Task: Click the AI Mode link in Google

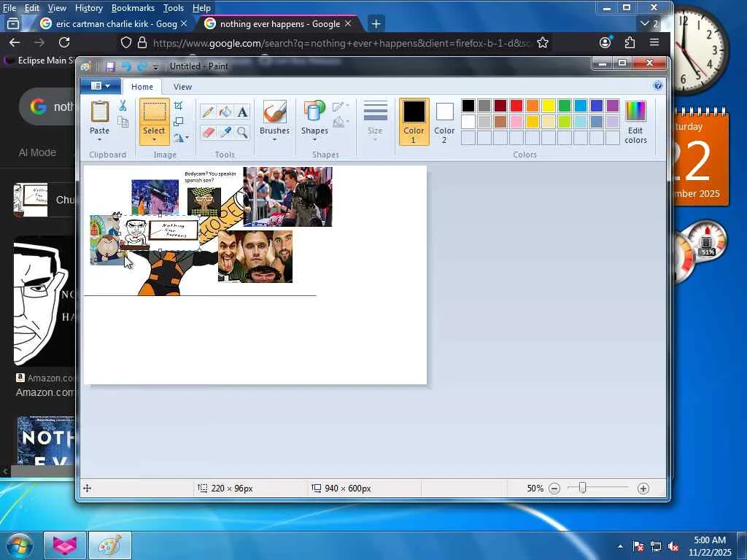Action: [x=37, y=152]
